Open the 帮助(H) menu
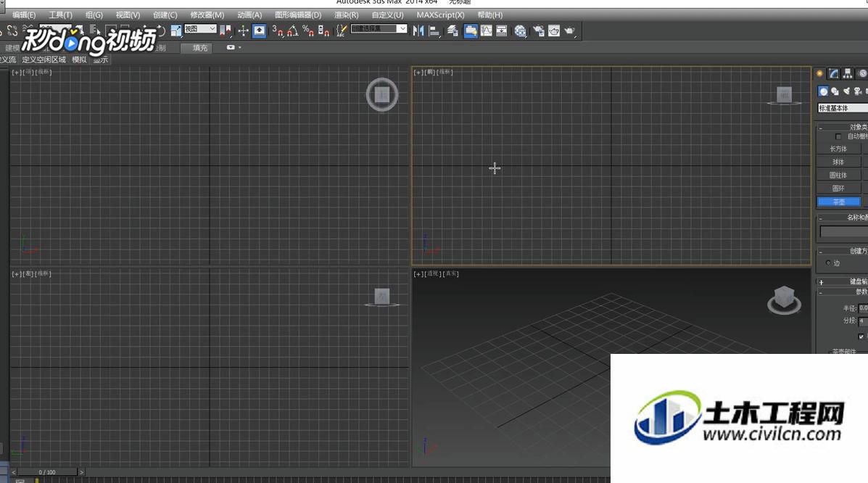The image size is (868, 483). pos(490,15)
